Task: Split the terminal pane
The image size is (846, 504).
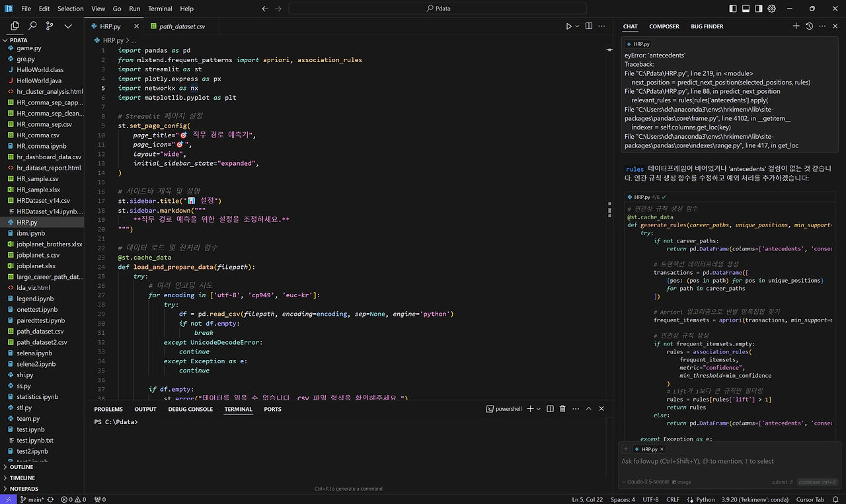Action: coord(550,410)
